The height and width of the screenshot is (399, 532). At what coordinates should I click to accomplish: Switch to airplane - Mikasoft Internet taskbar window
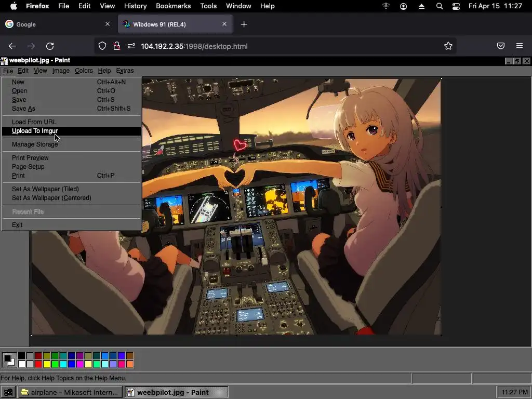(x=70, y=393)
